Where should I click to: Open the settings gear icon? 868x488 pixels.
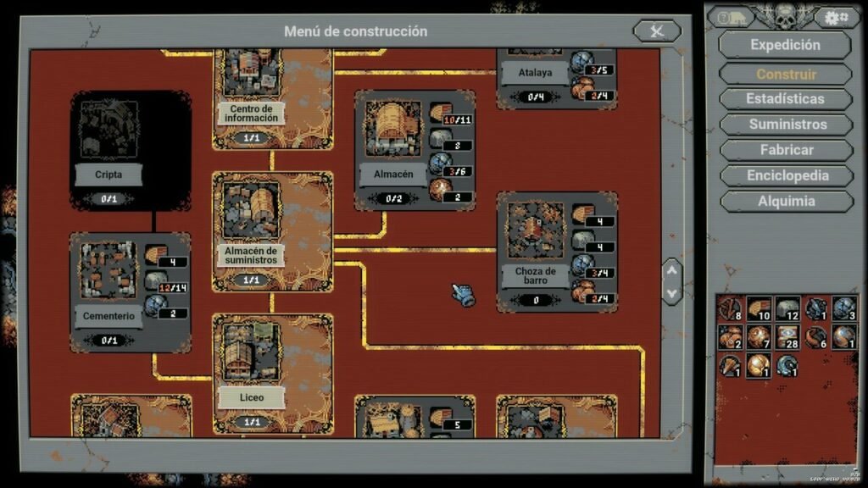tap(837, 18)
